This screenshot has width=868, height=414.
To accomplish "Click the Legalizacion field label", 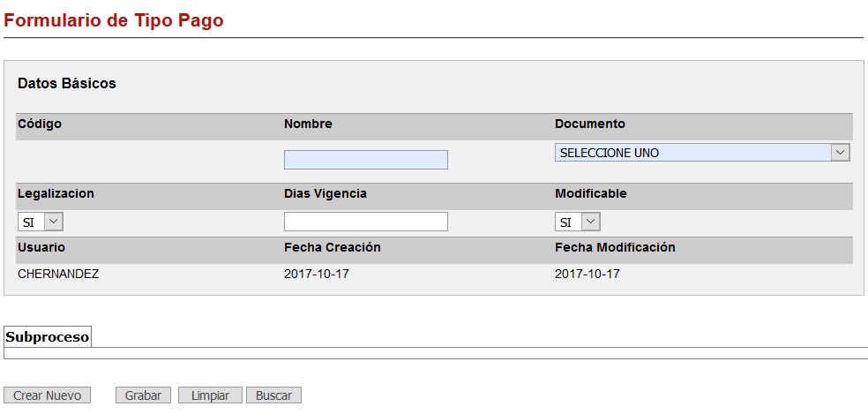I will click(56, 193).
